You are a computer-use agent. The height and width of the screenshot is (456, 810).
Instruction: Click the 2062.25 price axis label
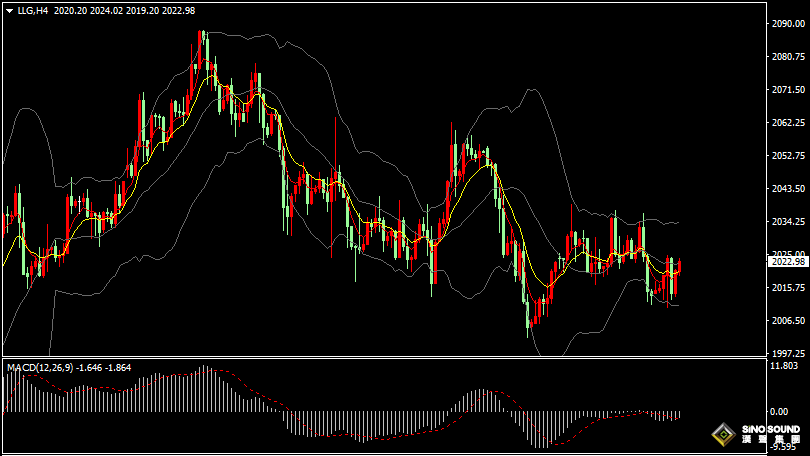pos(788,123)
